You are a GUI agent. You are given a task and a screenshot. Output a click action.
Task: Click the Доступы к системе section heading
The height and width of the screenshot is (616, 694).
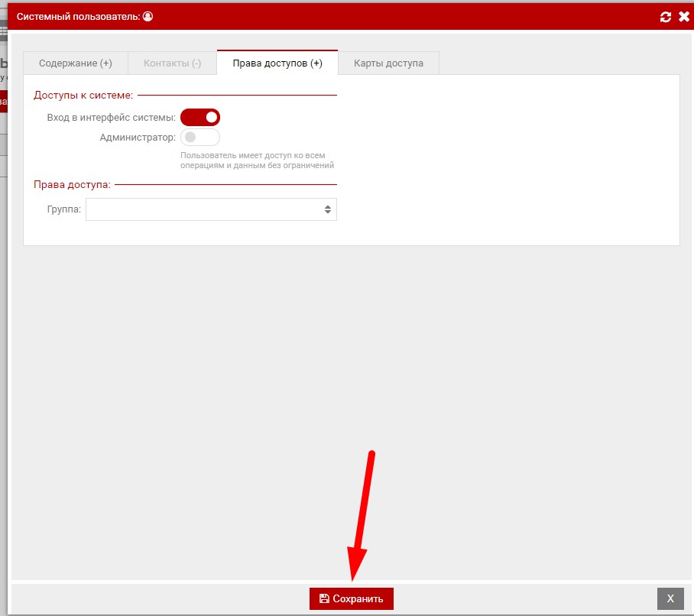pyautogui.click(x=83, y=96)
